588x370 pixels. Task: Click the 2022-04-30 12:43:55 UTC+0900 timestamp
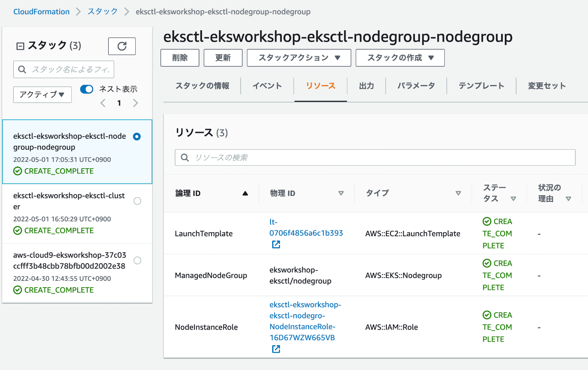[62, 278]
